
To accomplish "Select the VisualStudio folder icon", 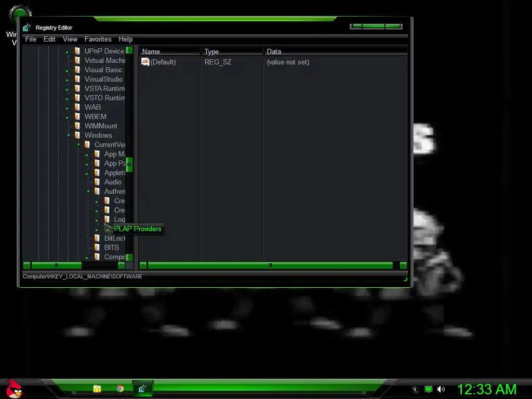I will pyautogui.click(x=77, y=79).
